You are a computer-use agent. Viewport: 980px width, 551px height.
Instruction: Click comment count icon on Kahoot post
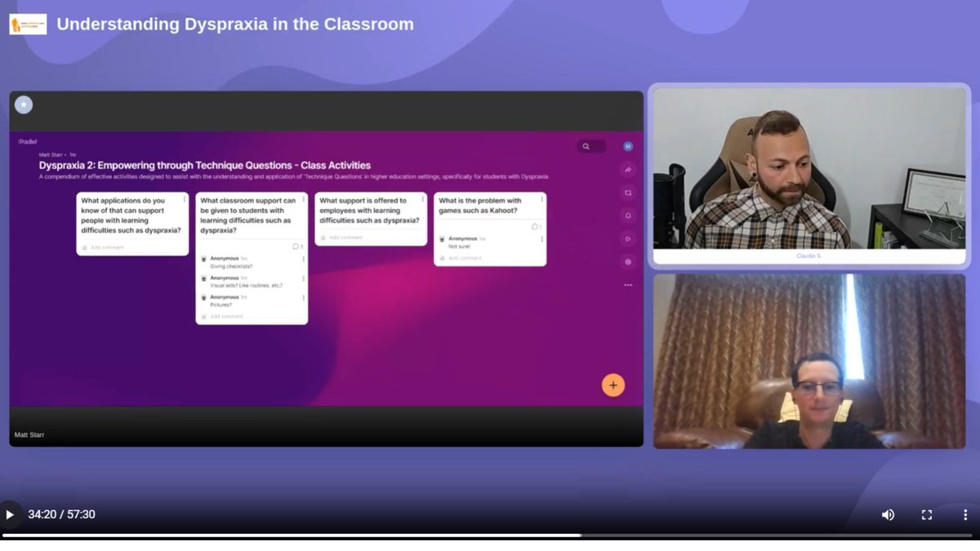(536, 227)
